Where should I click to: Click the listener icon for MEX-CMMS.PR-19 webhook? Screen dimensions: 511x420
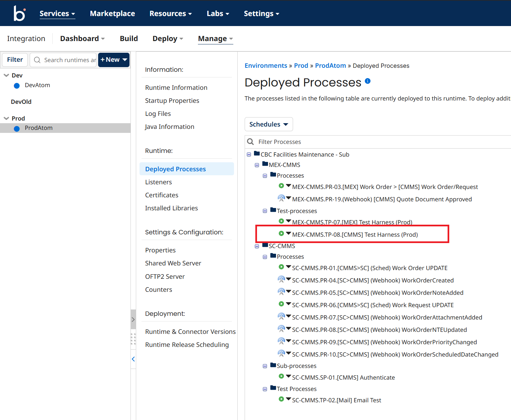click(281, 198)
